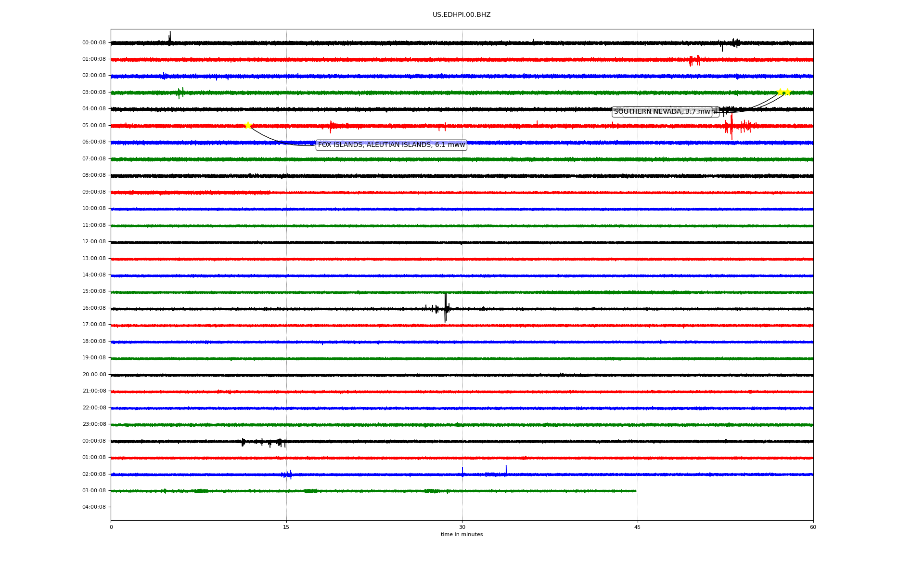Select the Fox Islands 6.1 mww annotation label
Image resolution: width=924 pixels, height=578 pixels.
[x=391, y=145]
